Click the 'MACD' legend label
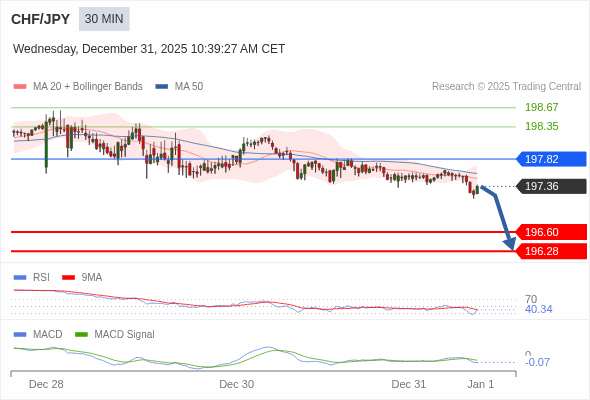Screen dimensions: 590x400 [x=48, y=335]
